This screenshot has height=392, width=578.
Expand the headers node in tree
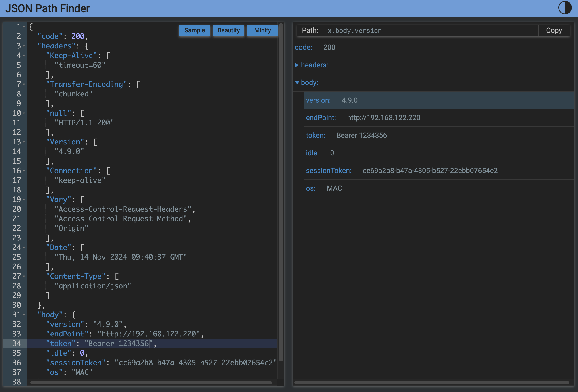coord(297,65)
